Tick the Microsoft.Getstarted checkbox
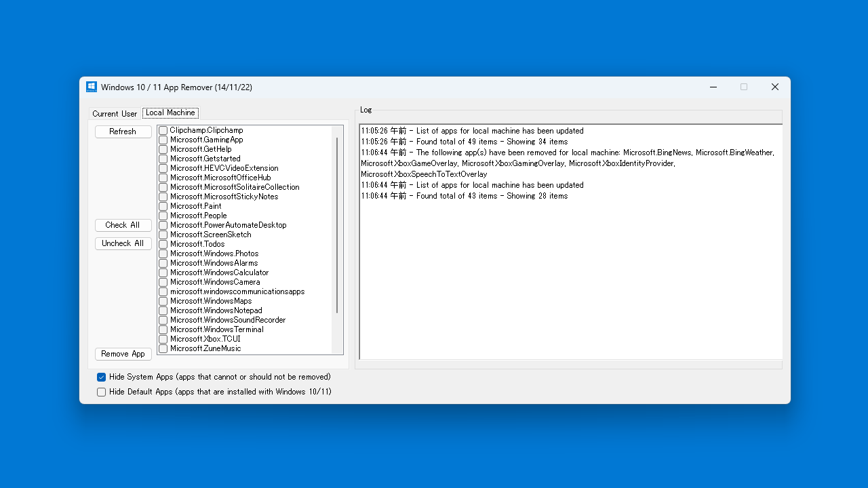Screen dimensions: 868x488 (163, 159)
